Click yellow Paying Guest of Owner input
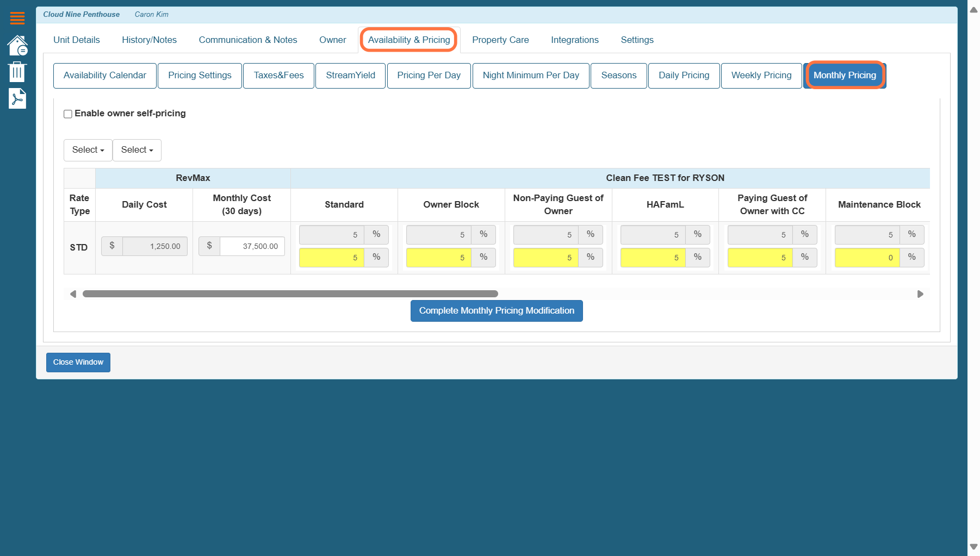This screenshot has width=980, height=556. pyautogui.click(x=760, y=258)
